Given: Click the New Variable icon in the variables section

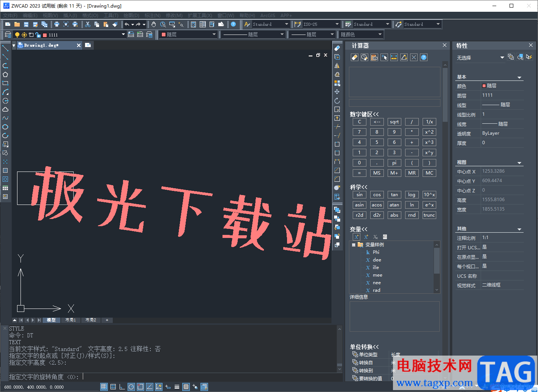Looking at the screenshot, I should pos(357,237).
